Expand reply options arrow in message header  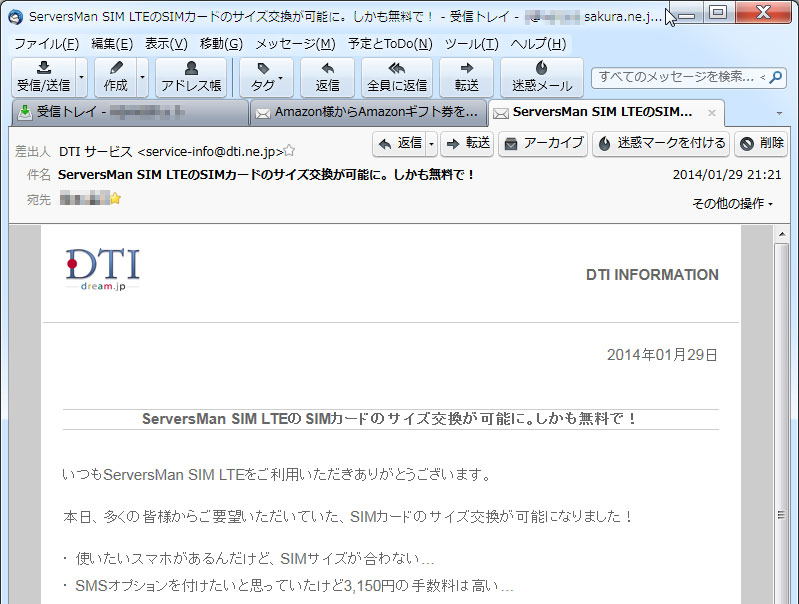[x=431, y=144]
